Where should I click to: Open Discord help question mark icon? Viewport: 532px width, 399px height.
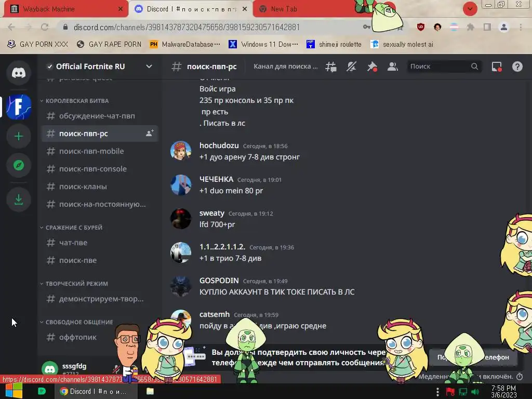517,66
